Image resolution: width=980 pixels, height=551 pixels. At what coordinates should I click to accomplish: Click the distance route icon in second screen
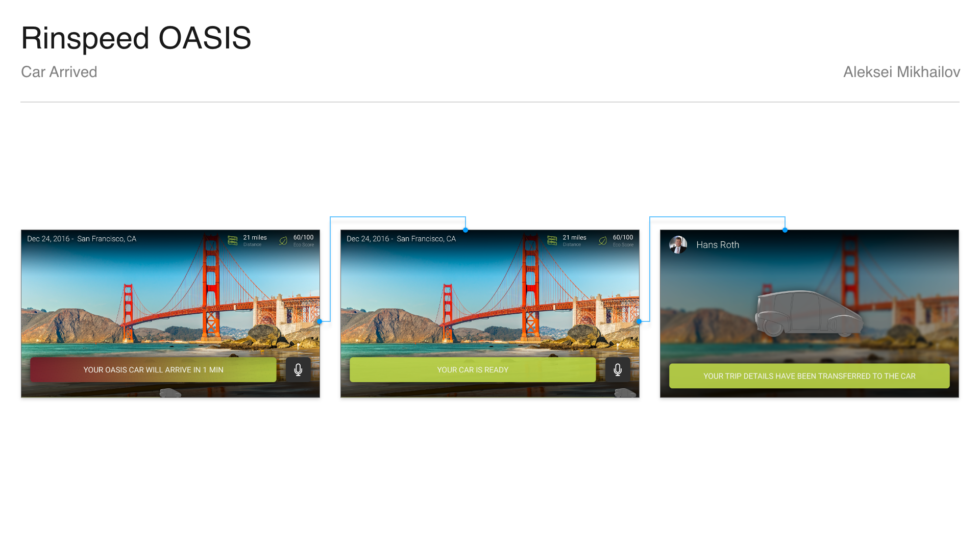[552, 240]
